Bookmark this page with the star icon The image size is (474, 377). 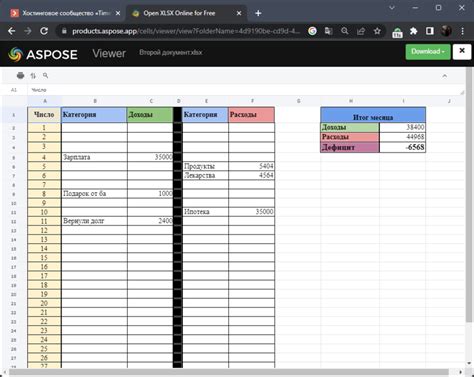tap(377, 31)
